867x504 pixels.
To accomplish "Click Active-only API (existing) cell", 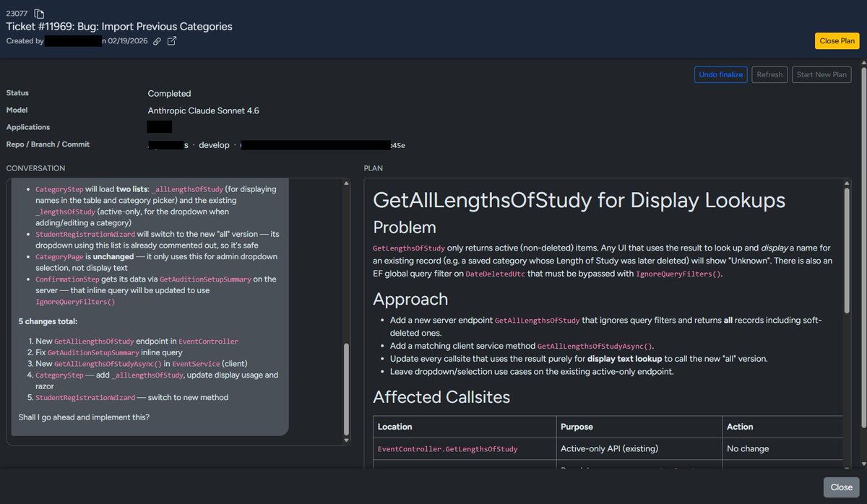I will (x=609, y=448).
